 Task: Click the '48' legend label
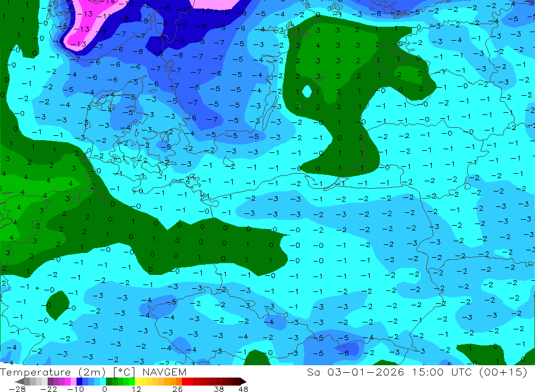pyautogui.click(x=243, y=389)
